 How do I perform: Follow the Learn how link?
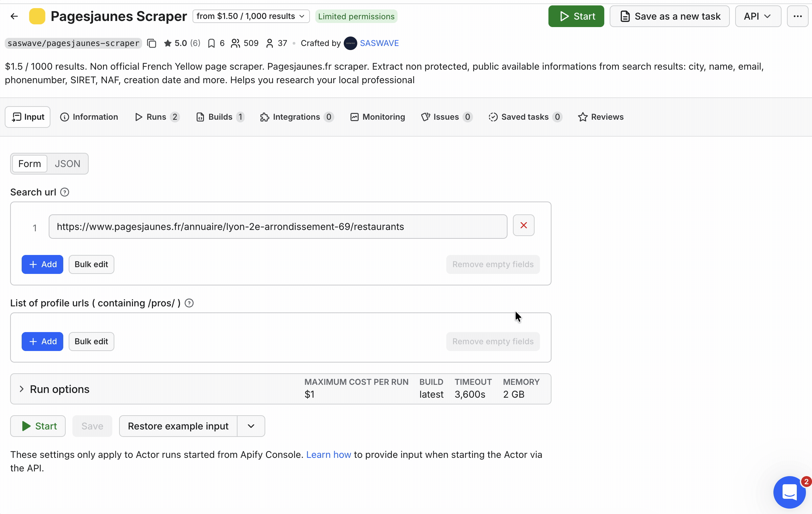[x=329, y=454]
